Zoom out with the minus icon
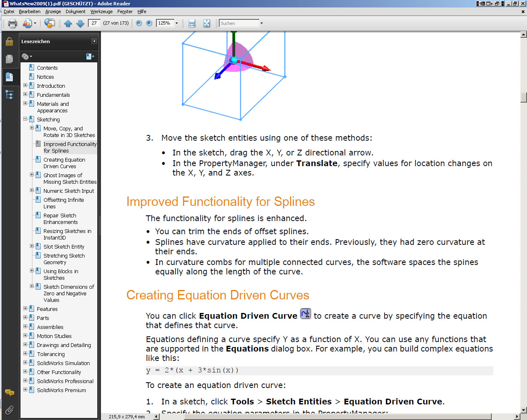The width and height of the screenshot is (527, 420). click(139, 23)
